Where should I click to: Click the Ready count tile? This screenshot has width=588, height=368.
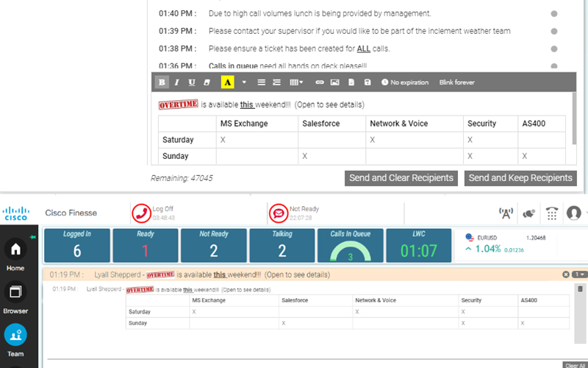click(x=145, y=245)
